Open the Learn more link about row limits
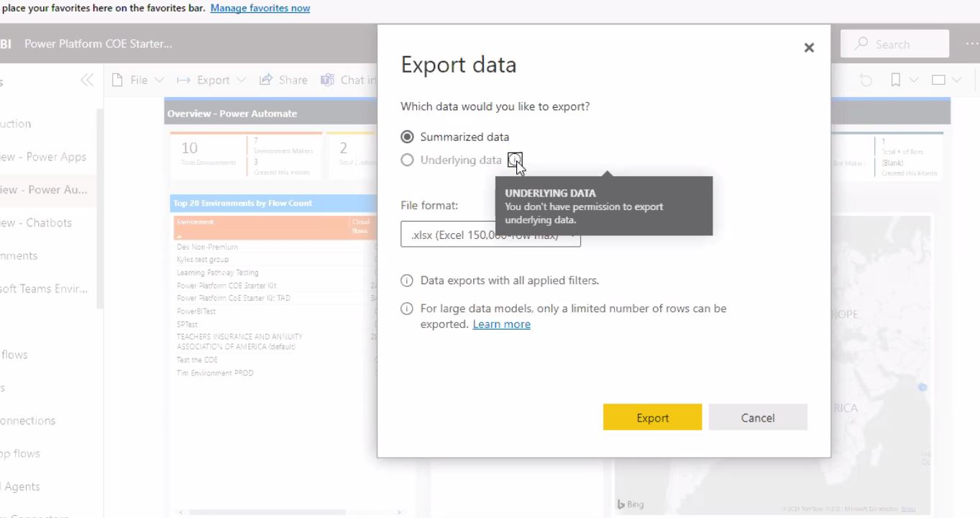This screenshot has height=518, width=980. point(501,324)
